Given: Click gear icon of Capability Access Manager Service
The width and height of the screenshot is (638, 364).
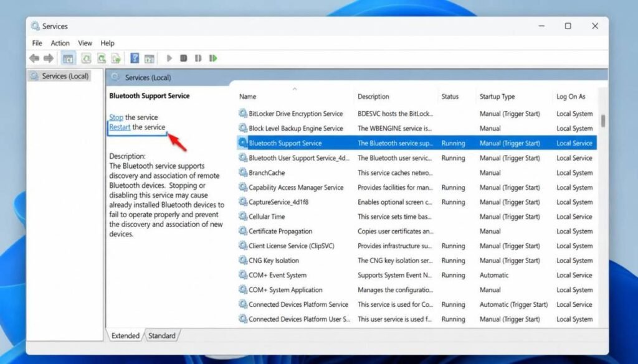Looking at the screenshot, I should pos(243,187).
